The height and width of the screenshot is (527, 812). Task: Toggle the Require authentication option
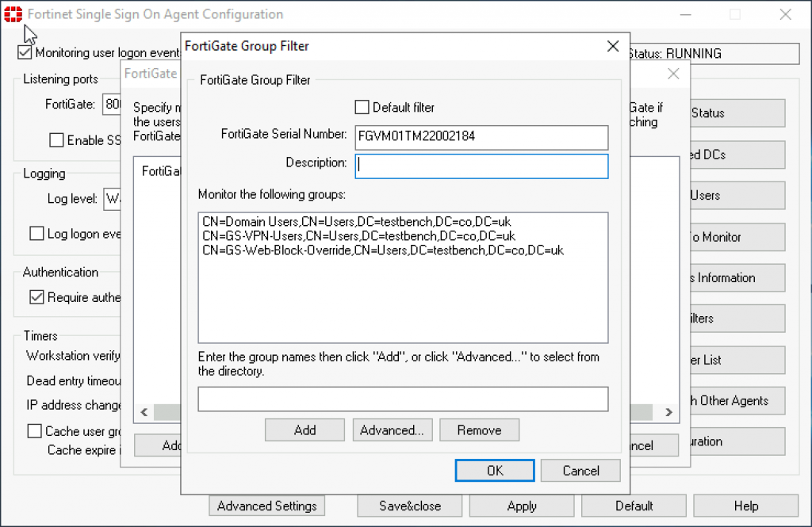36,297
